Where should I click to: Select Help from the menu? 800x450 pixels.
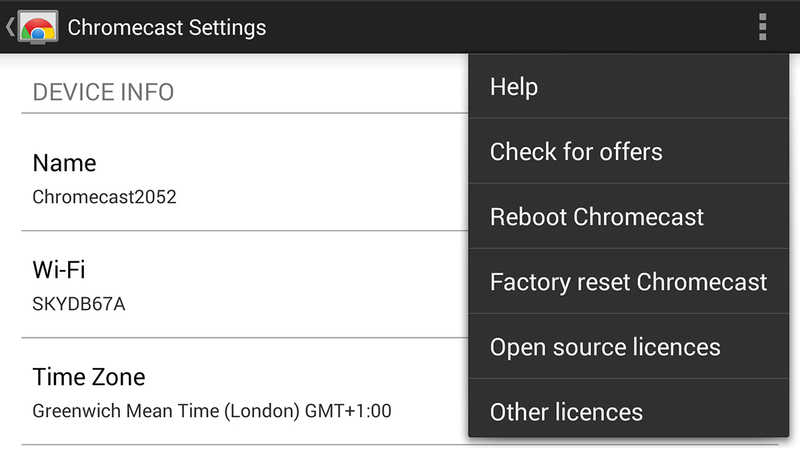pyautogui.click(x=629, y=86)
